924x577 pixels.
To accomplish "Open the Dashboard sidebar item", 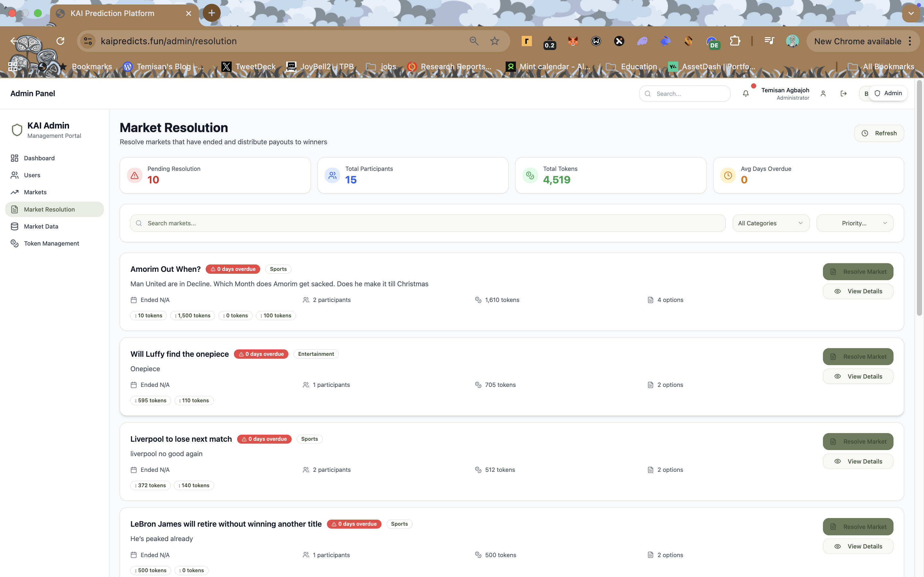I will (39, 158).
